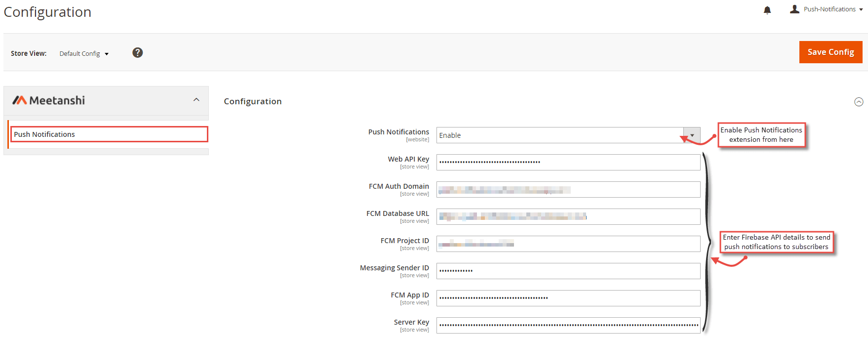Viewport: 868px width, 337px height.
Task: Click the admin user avatar icon
Action: (x=794, y=9)
